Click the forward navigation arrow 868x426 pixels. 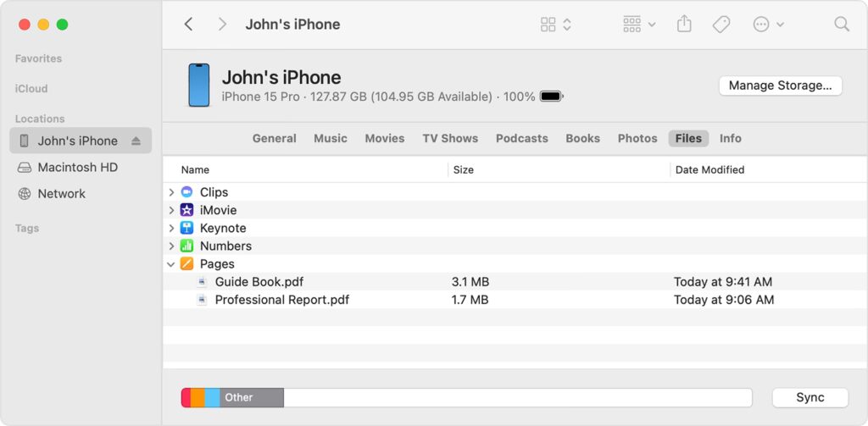222,25
